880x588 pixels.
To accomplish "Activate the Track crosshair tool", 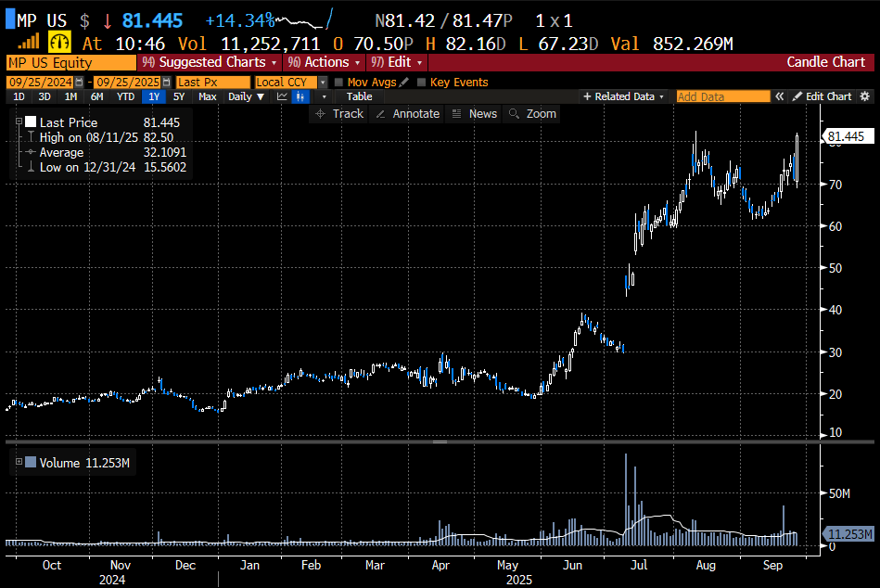I will click(x=339, y=114).
